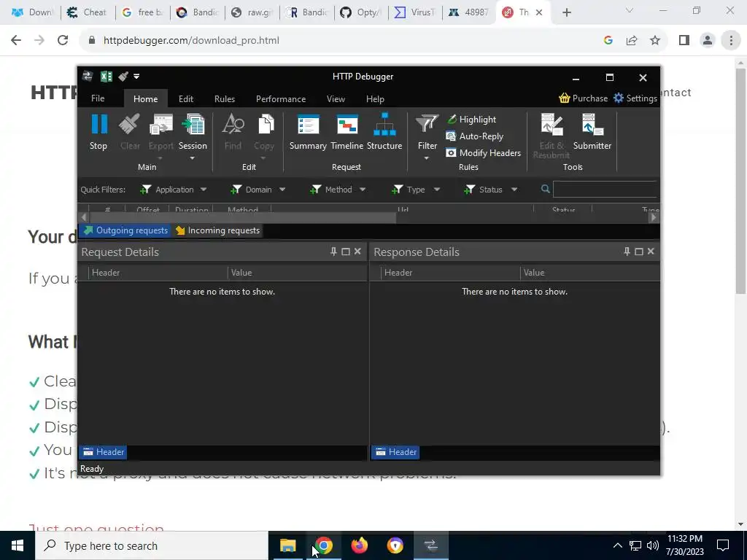This screenshot has width=747, height=560.
Task: Click the Stop capture icon
Action: 98,124
